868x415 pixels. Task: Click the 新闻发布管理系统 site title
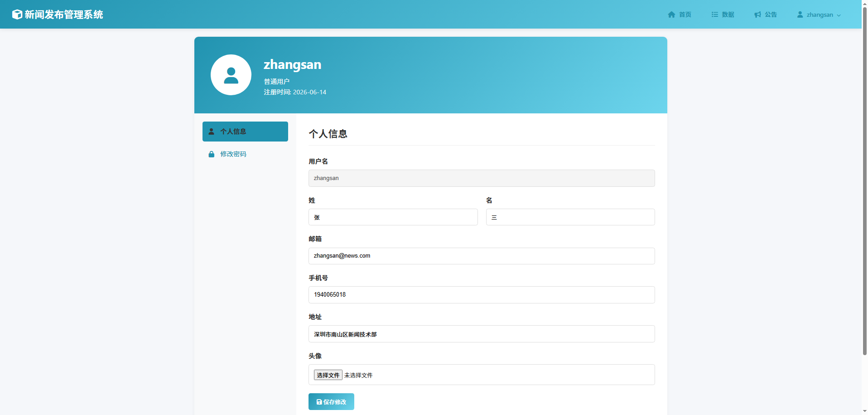64,15
